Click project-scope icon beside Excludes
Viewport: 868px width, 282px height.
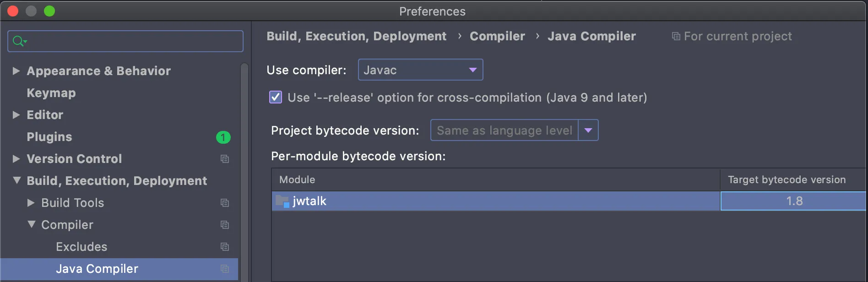pos(225,247)
